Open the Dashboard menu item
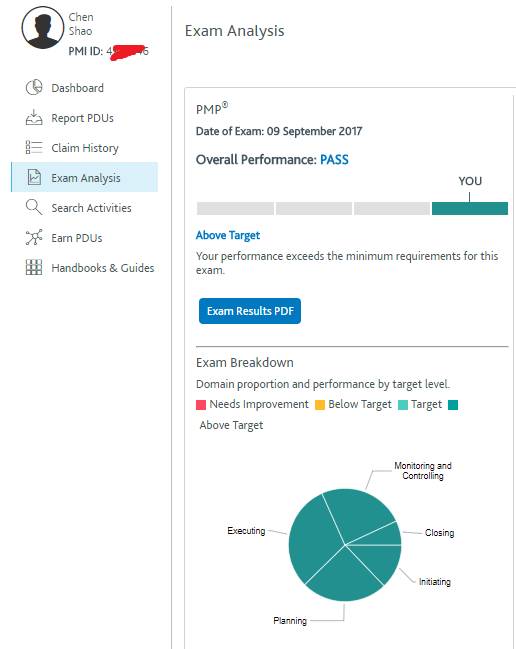The height and width of the screenshot is (649, 516). 77,88
